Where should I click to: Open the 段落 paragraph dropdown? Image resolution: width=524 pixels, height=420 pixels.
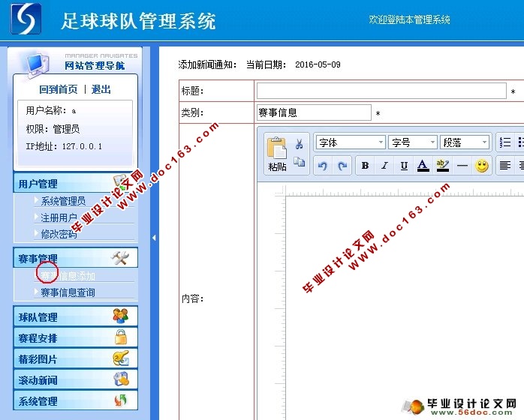pos(465,142)
